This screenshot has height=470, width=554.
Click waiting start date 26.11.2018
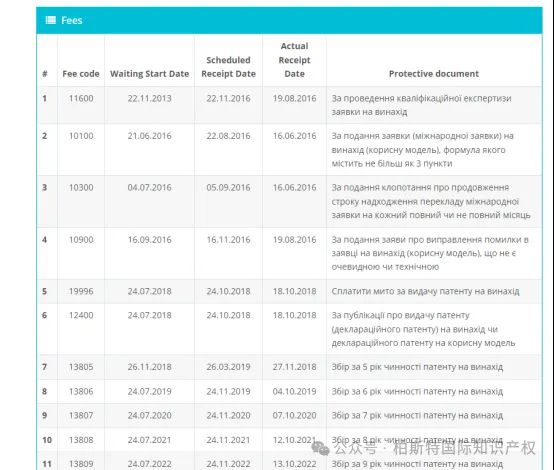(149, 367)
